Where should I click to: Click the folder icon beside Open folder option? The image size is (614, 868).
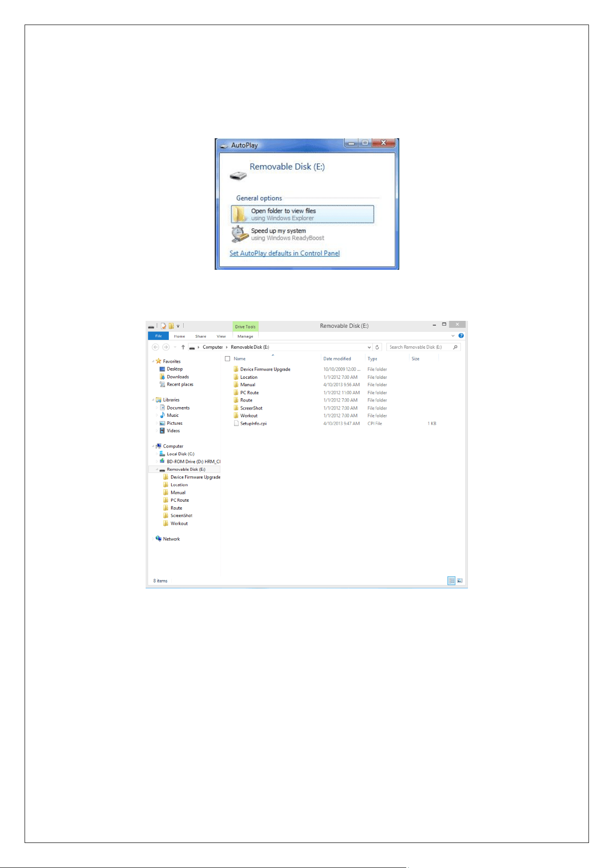coord(240,214)
